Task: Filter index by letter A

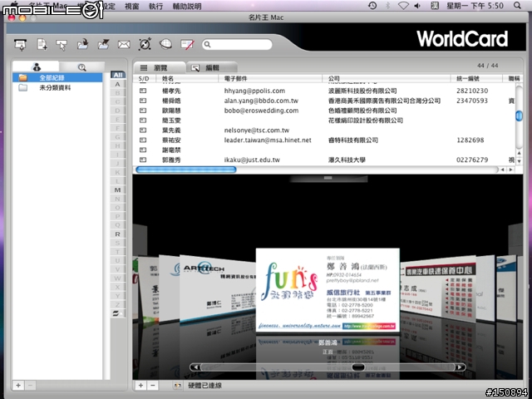Action: point(118,84)
